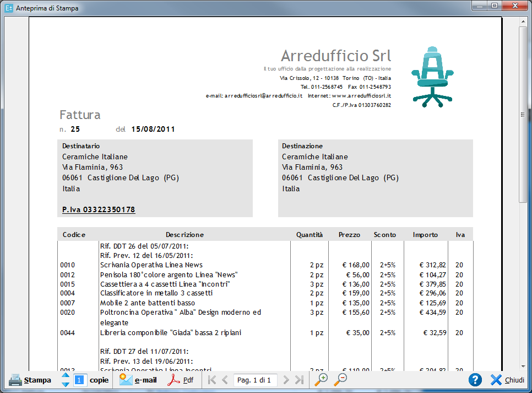The height and width of the screenshot is (393, 532).
Task: Maximize the Anteprima di Stampa window
Action: pos(494,6)
